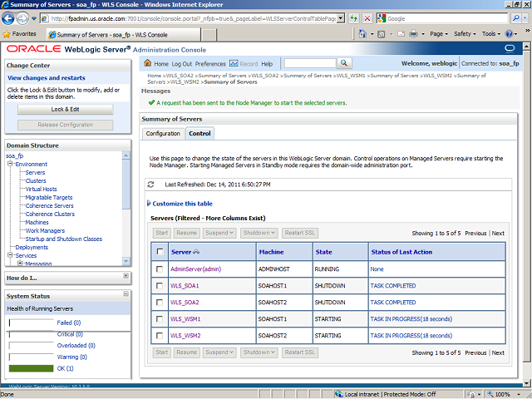The width and height of the screenshot is (532, 399).
Task: Tick the checkbox for WLS_WSM2
Action: click(x=160, y=336)
